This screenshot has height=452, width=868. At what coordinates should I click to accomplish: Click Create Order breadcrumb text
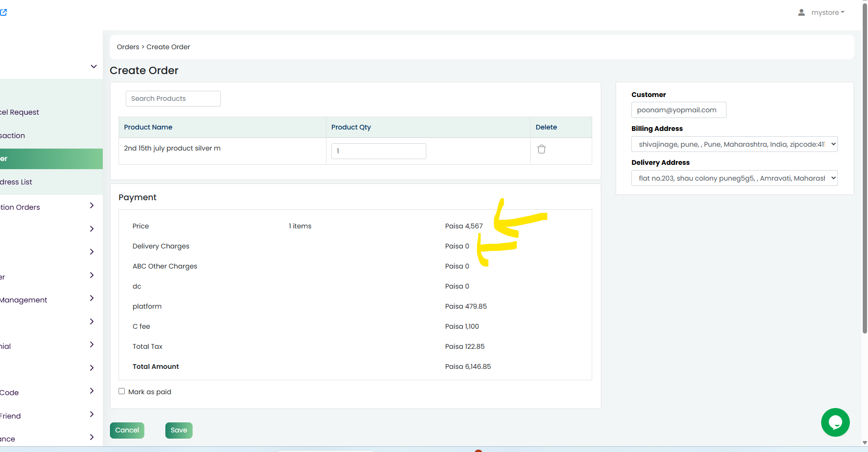tap(168, 47)
